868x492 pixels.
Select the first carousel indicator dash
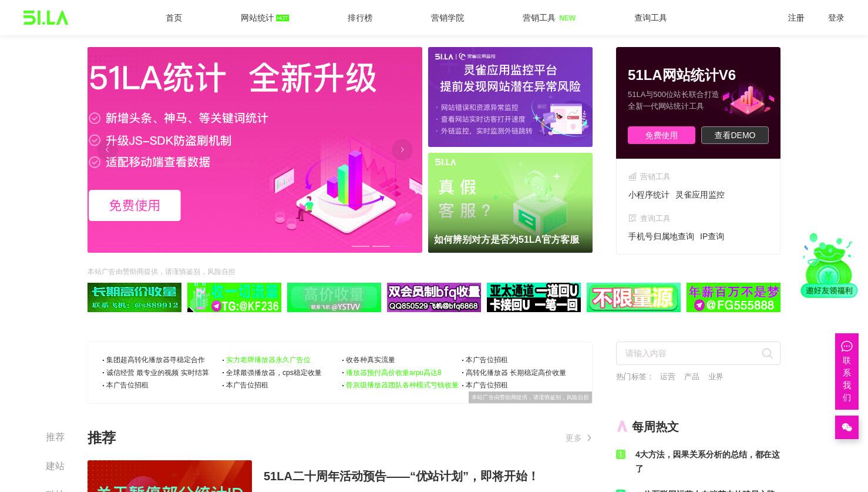(361, 246)
